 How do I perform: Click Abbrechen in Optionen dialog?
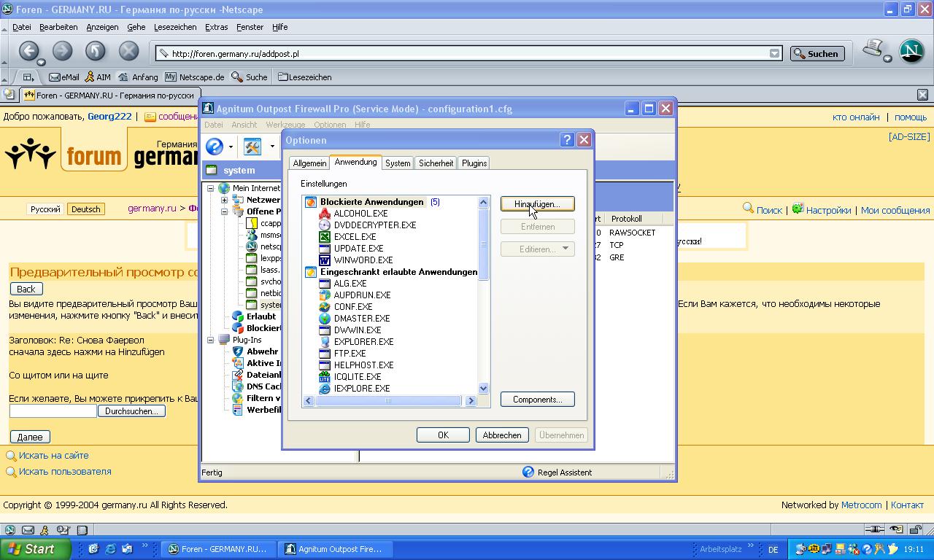[502, 435]
